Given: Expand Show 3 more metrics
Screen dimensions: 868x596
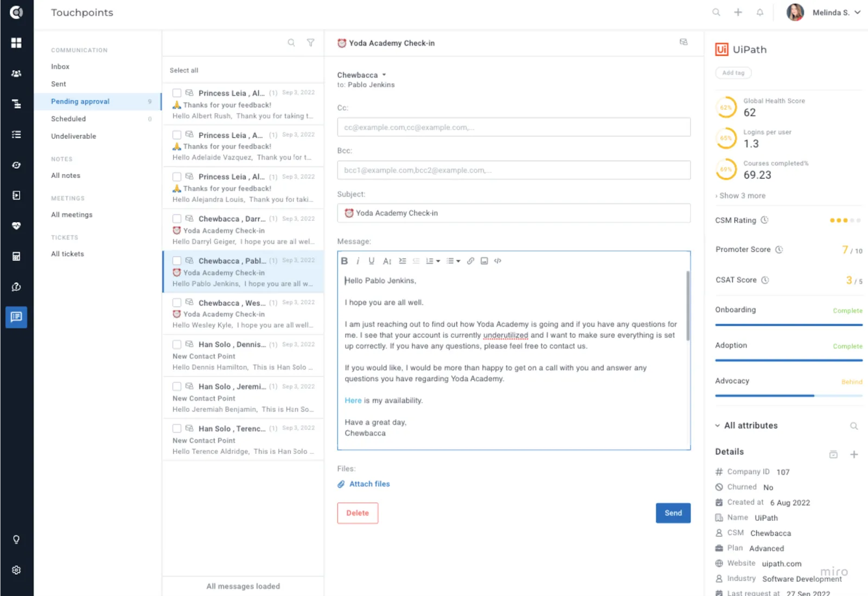Looking at the screenshot, I should [741, 196].
